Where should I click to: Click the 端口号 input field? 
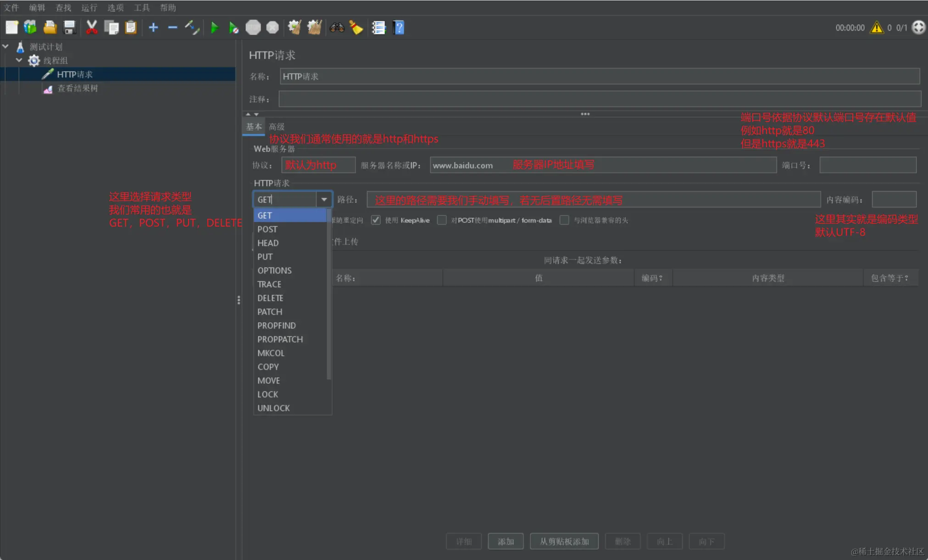tap(867, 165)
